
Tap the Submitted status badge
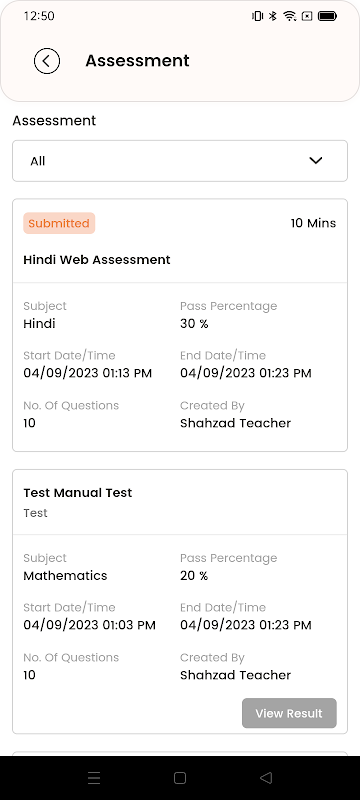[x=59, y=223]
